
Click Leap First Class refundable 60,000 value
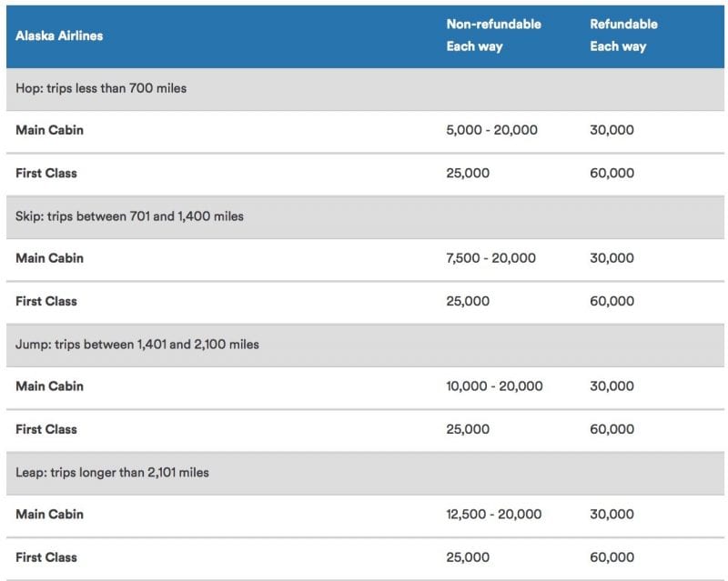pos(612,558)
